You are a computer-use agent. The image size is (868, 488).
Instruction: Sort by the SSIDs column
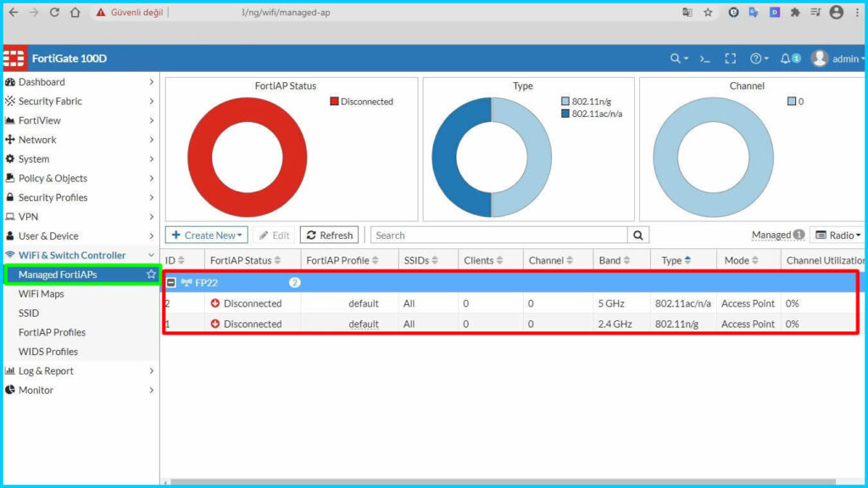point(420,261)
